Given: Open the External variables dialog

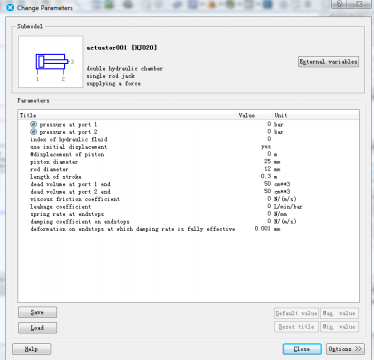Looking at the screenshot, I should (x=328, y=62).
